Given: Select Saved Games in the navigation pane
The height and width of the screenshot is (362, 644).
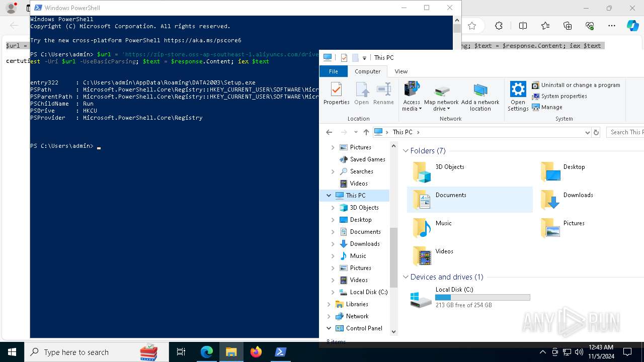Looking at the screenshot, I should (362, 159).
